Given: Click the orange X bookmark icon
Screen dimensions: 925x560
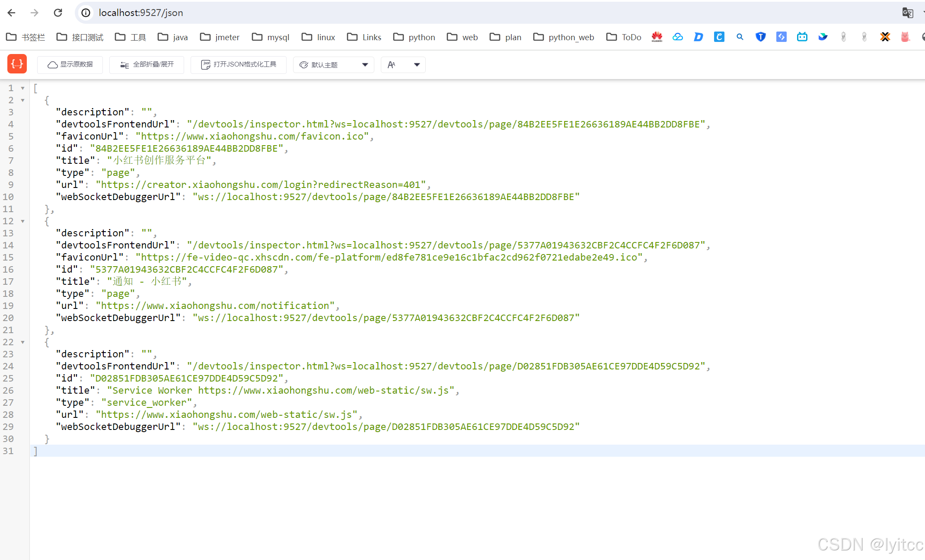Looking at the screenshot, I should [x=885, y=37].
